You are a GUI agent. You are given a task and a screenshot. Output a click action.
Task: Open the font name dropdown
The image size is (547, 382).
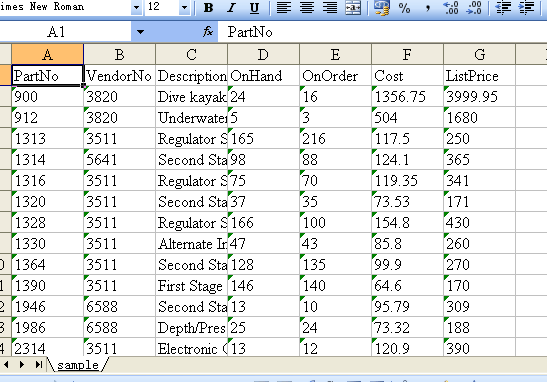(136, 7)
